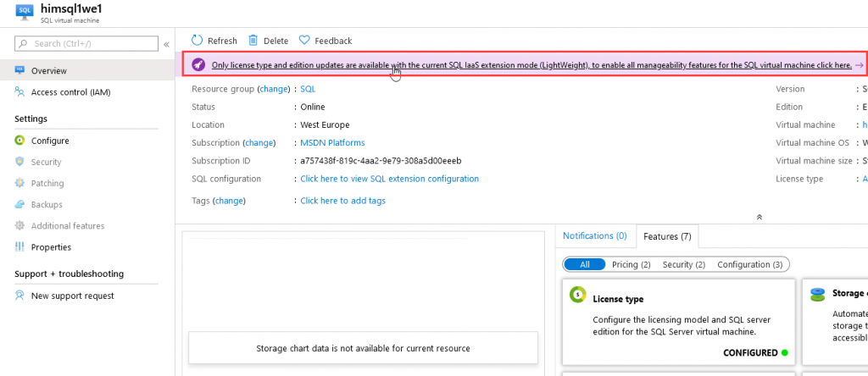Click the Properties bars icon
Image resolution: width=868 pixels, height=376 pixels.
click(x=20, y=246)
